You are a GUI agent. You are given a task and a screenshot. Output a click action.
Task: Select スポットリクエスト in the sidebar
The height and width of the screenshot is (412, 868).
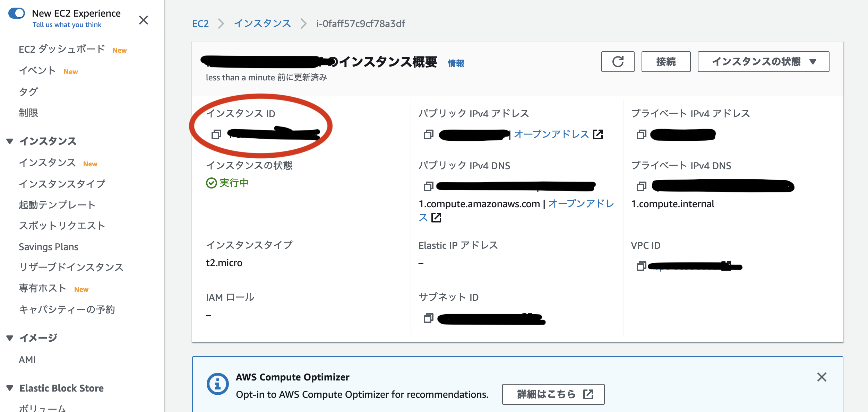pyautogui.click(x=62, y=226)
